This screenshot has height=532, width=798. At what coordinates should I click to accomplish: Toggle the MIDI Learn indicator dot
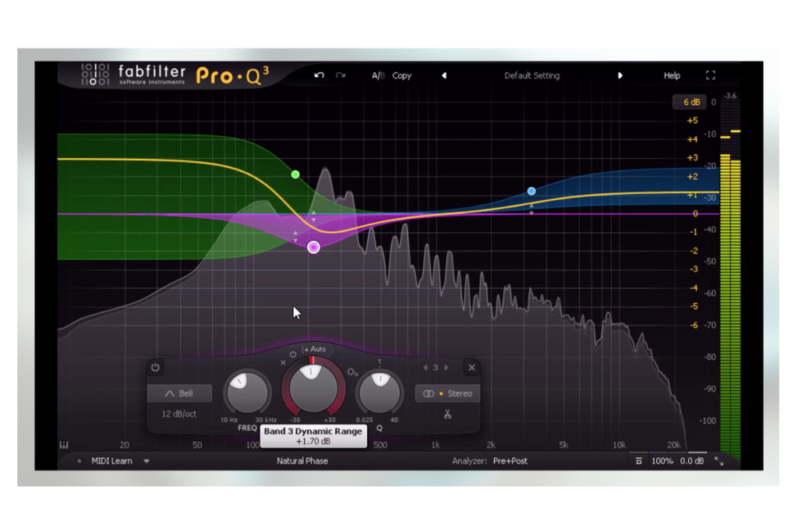79,461
